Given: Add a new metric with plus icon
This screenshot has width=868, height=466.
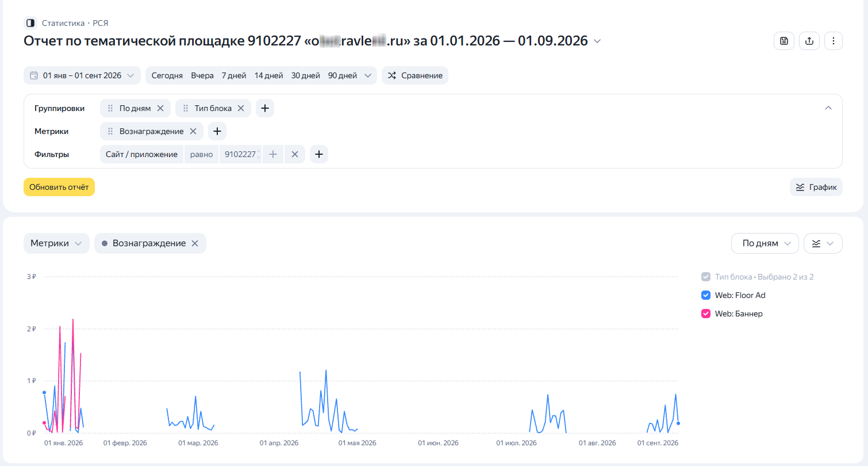Looking at the screenshot, I should [217, 131].
